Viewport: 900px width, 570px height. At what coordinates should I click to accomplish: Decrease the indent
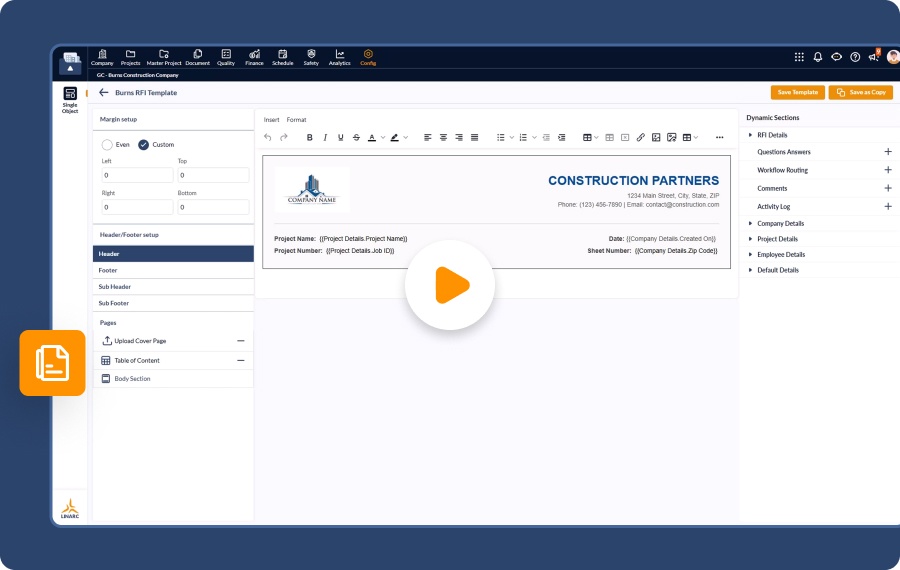tap(546, 137)
